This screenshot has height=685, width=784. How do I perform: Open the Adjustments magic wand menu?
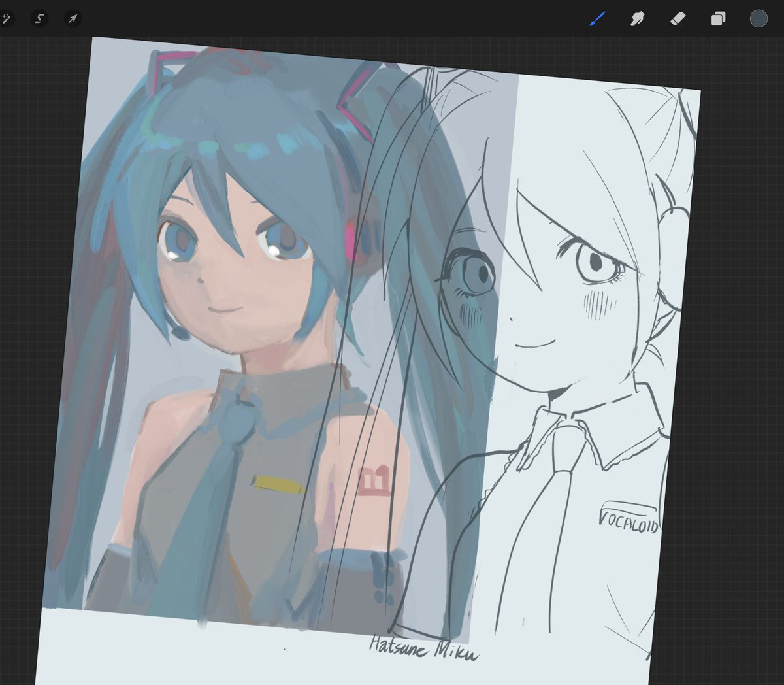pyautogui.click(x=7, y=18)
